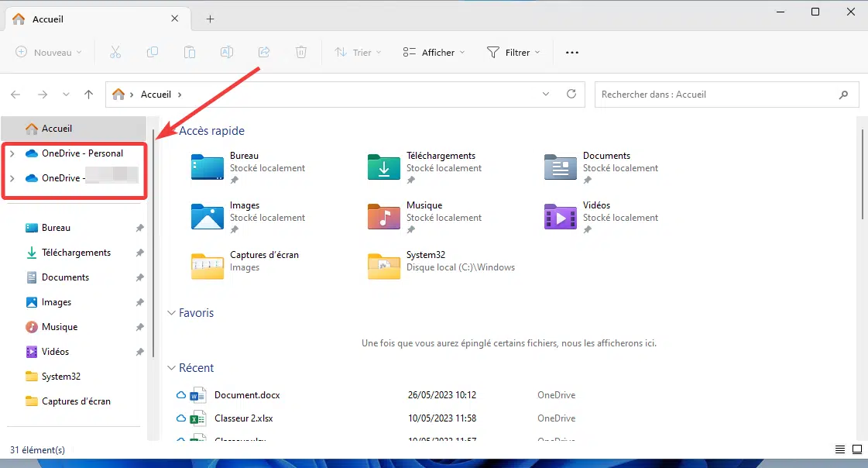Click date 26/05/2023 10:12 of Document.docx
This screenshot has width=868, height=468.
pyautogui.click(x=442, y=395)
